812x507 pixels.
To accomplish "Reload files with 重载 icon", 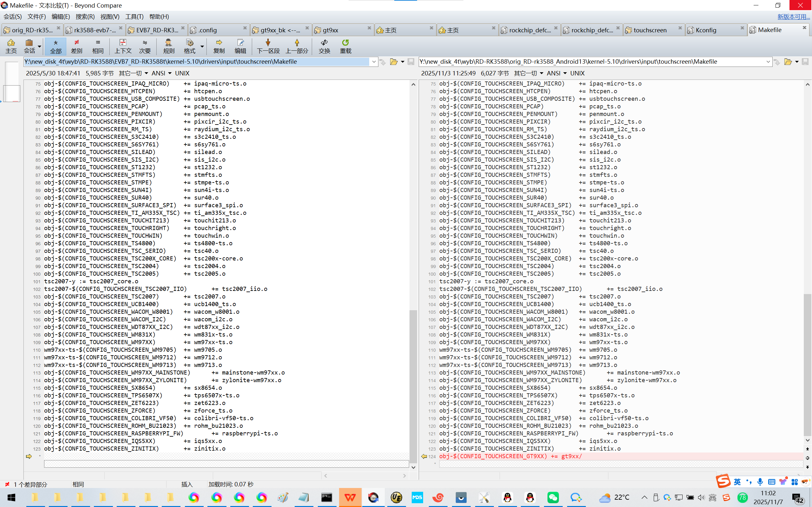I will point(345,46).
